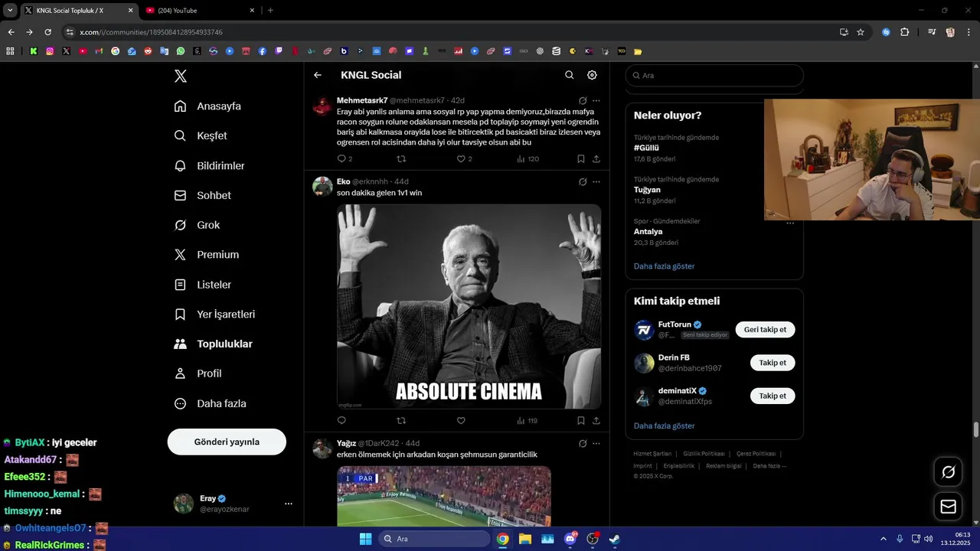Open Eray account menu dots

(289, 504)
